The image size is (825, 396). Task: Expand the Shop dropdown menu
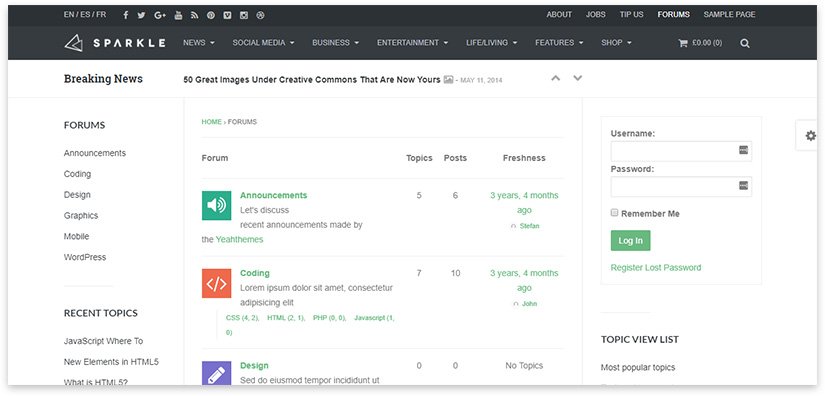[616, 43]
